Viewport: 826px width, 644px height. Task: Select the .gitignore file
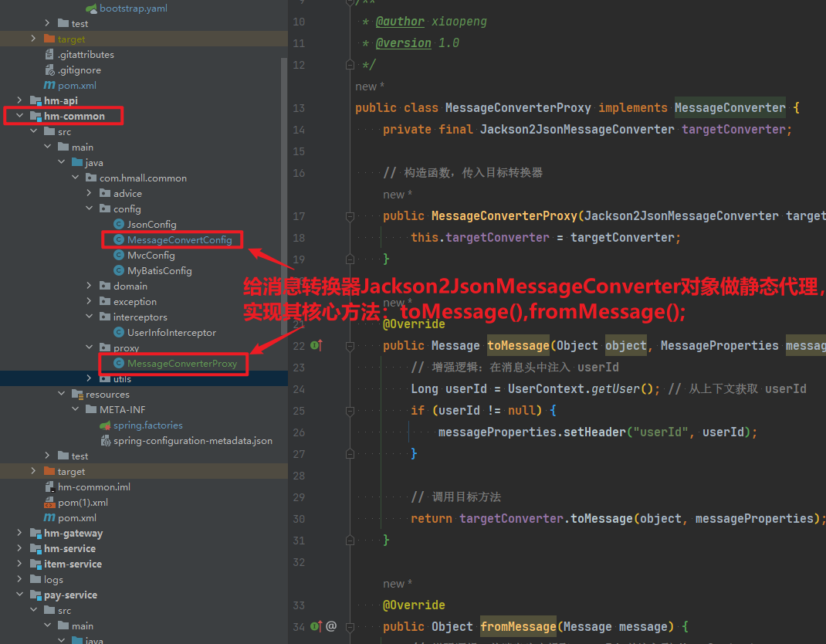79,70
